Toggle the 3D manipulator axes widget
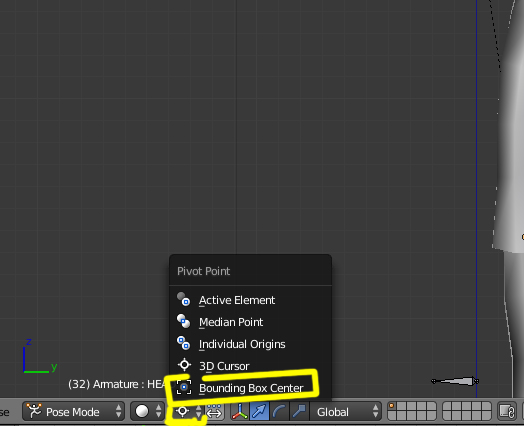This screenshot has height=426, width=524. 240,411
